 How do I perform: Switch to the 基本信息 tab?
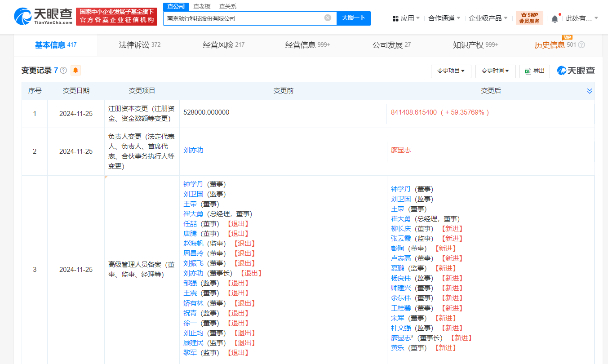point(56,45)
